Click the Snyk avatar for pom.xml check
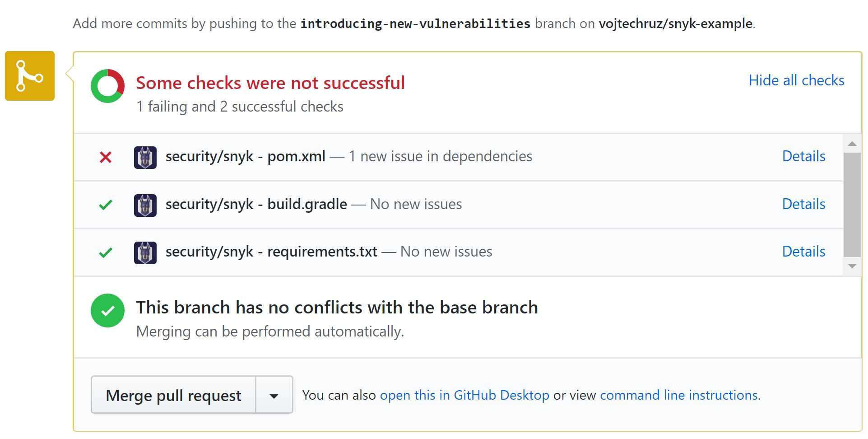868x439 pixels. (x=145, y=158)
